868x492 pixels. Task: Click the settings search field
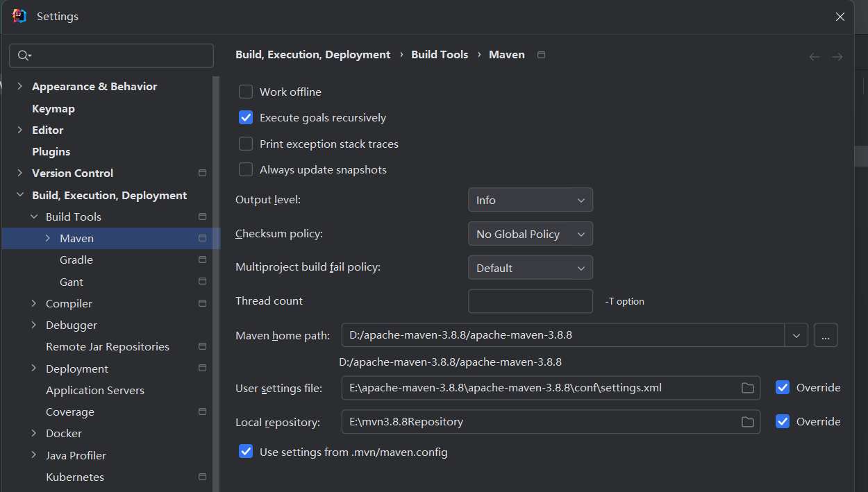pyautogui.click(x=111, y=56)
